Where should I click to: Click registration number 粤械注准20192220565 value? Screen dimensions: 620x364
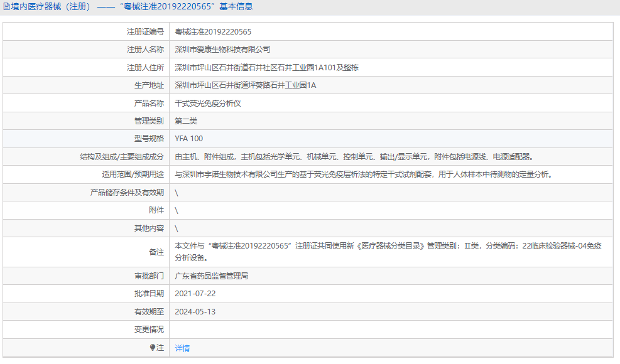tap(213, 31)
